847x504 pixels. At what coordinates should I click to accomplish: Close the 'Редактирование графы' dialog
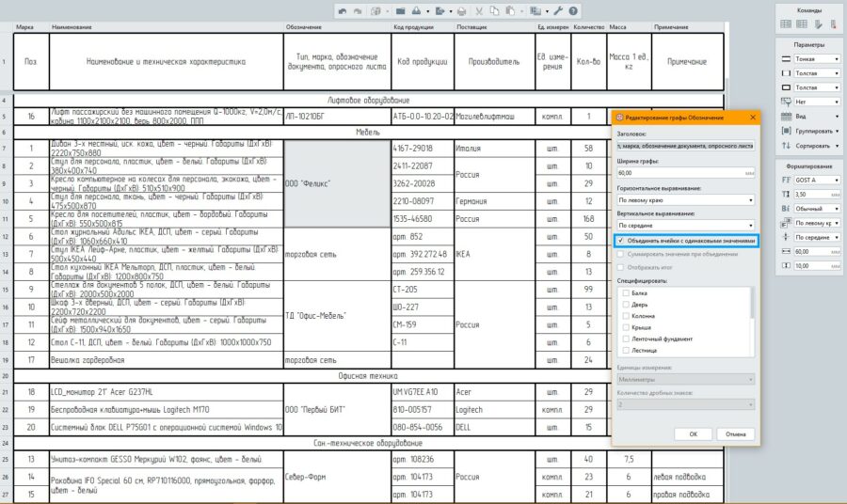coord(753,118)
